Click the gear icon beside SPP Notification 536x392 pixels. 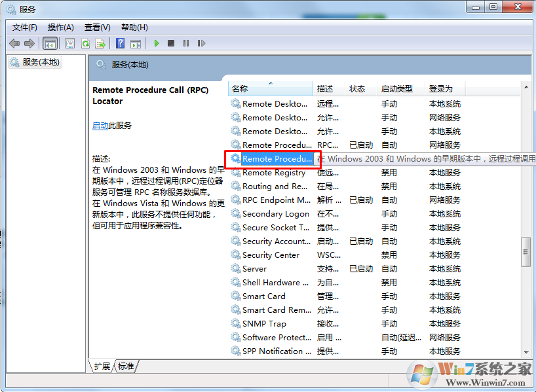tap(235, 351)
